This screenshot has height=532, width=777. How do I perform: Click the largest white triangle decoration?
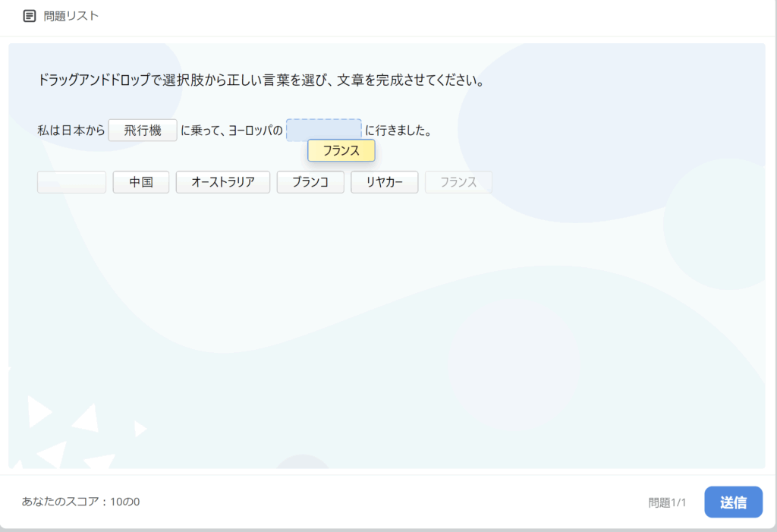(85, 417)
